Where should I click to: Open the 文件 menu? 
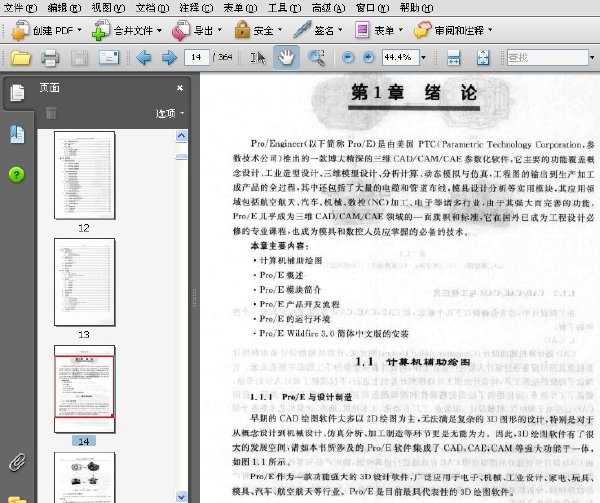[20, 7]
